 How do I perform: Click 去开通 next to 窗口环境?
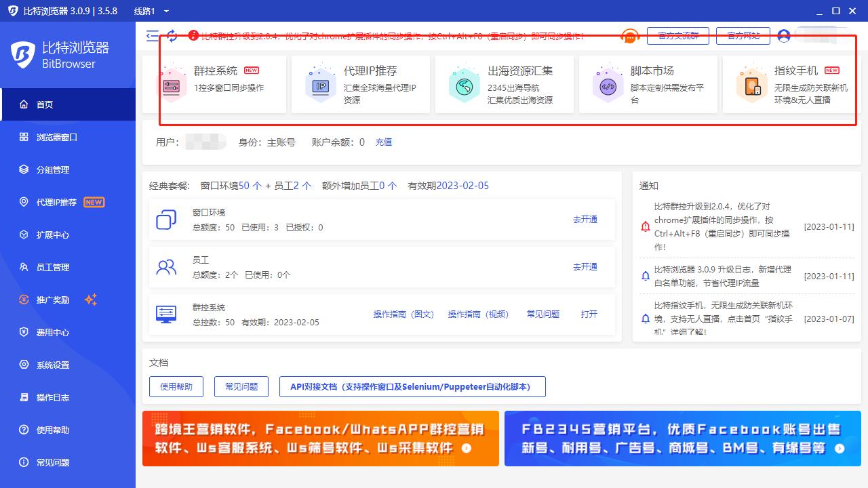tap(585, 219)
